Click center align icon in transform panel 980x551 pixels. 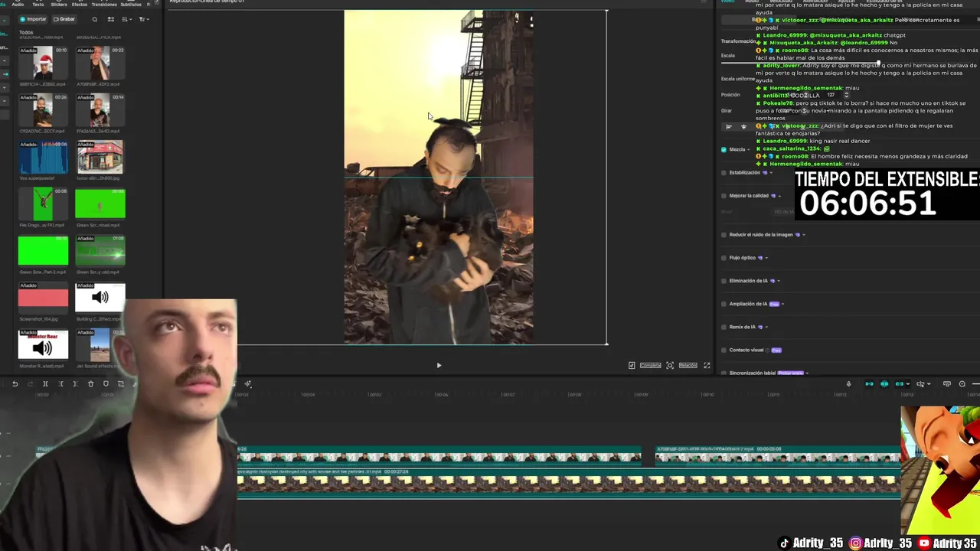743,127
